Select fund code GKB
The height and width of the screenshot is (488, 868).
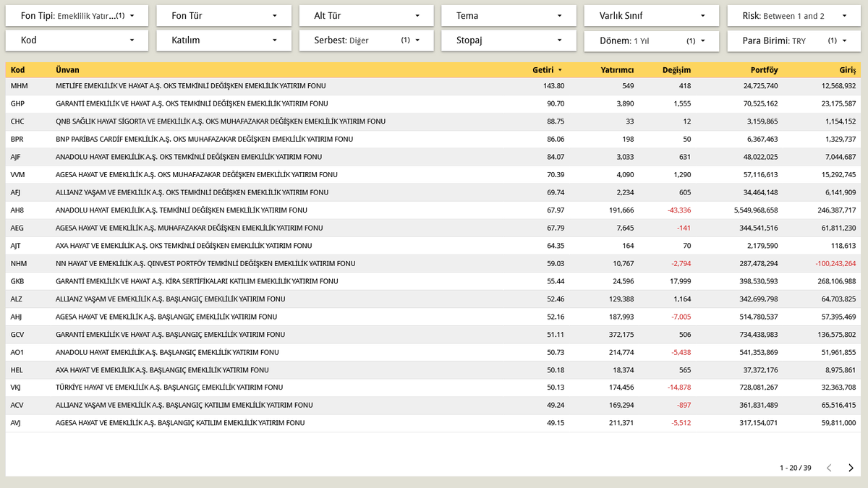(x=18, y=281)
